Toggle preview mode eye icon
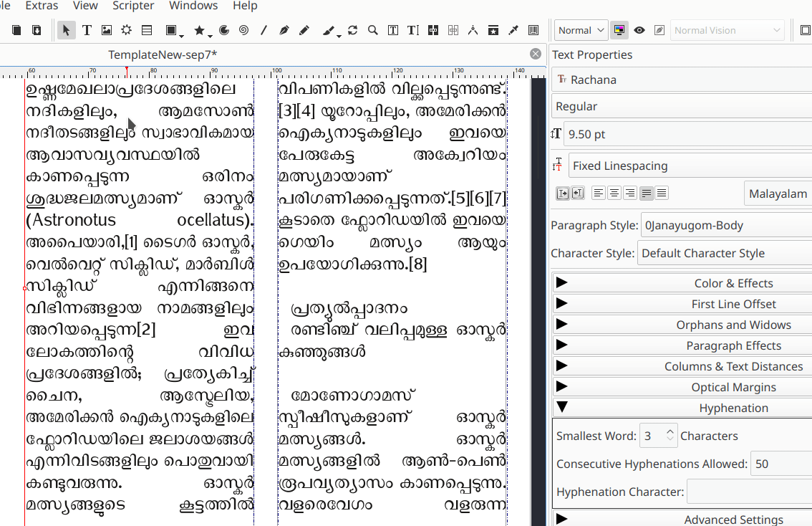Image resolution: width=812 pixels, height=526 pixels. (639, 30)
